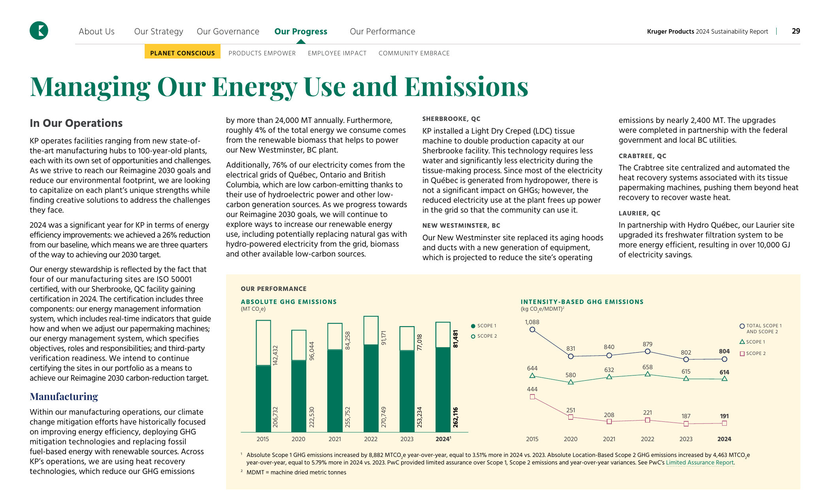This screenshot has height=504, width=830.
Task: Click the Scope 2 square legend marker
Action: click(742, 353)
